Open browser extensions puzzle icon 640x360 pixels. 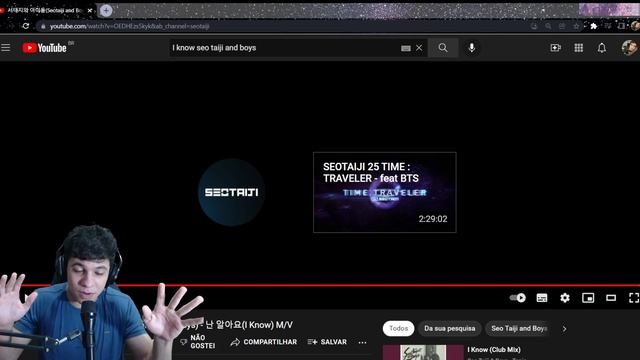click(x=594, y=26)
